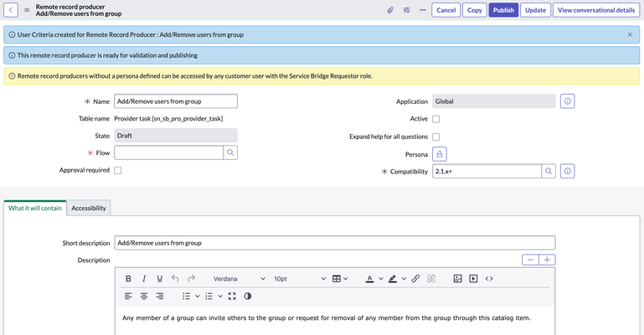This screenshot has height=335, width=644.
Task: Insert an image in the description editor
Action: [457, 279]
